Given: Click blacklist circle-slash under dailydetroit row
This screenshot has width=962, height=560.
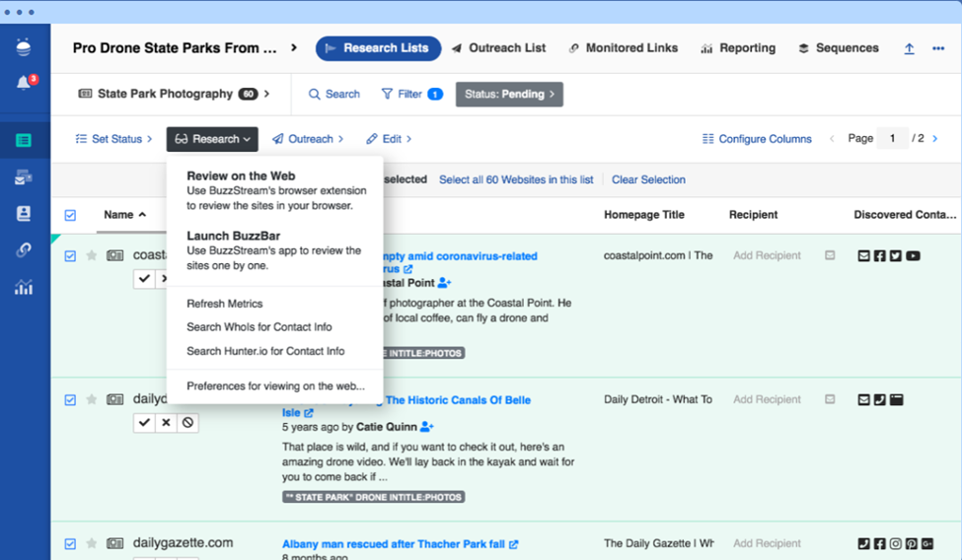Looking at the screenshot, I should pyautogui.click(x=187, y=423).
